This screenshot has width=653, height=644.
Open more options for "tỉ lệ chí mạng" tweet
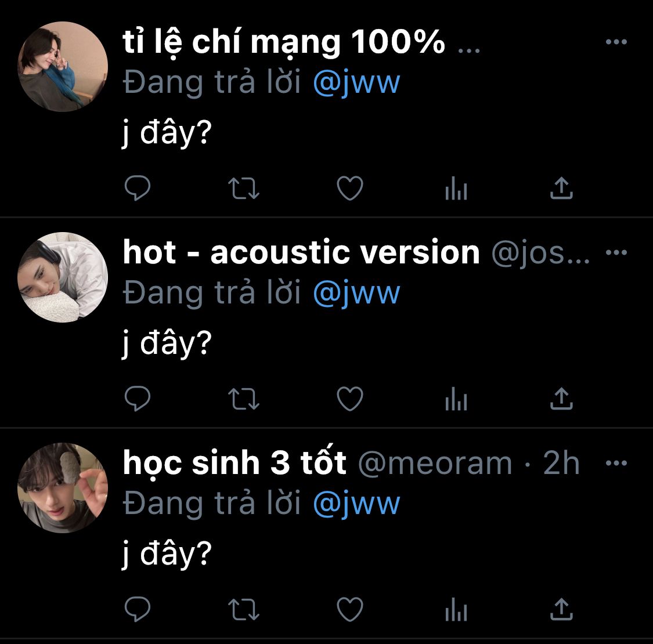click(616, 42)
